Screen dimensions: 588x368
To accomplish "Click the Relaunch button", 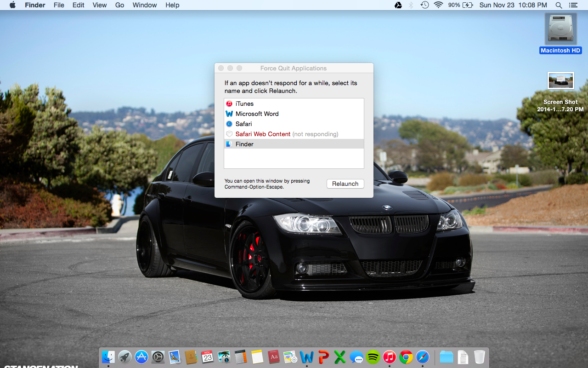I will pos(345,184).
